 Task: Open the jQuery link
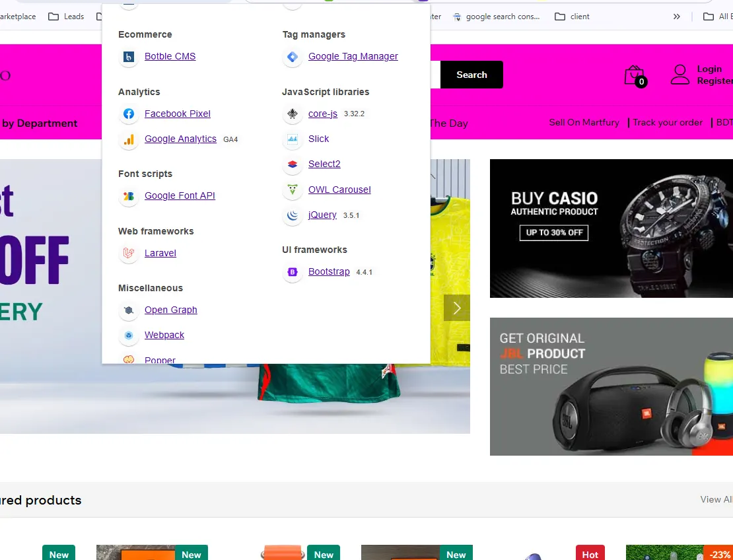point(322,215)
